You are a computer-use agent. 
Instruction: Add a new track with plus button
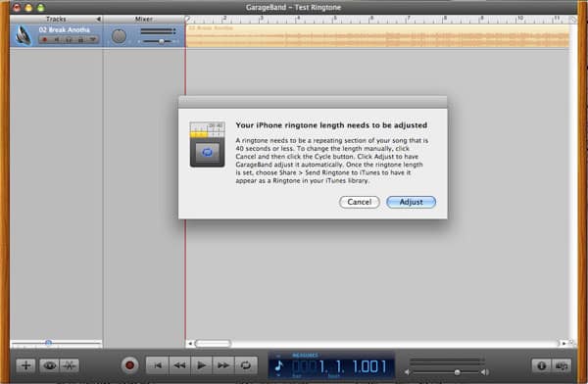click(x=25, y=365)
